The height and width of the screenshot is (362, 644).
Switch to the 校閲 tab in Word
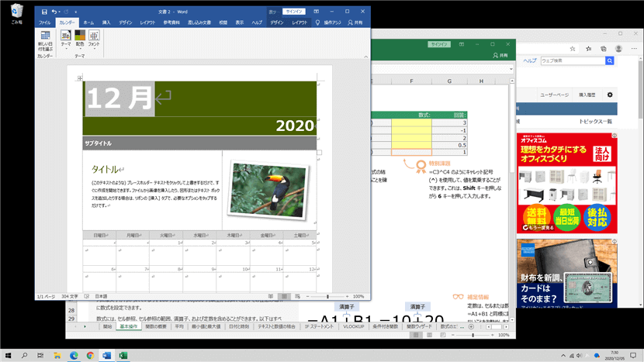click(x=223, y=22)
